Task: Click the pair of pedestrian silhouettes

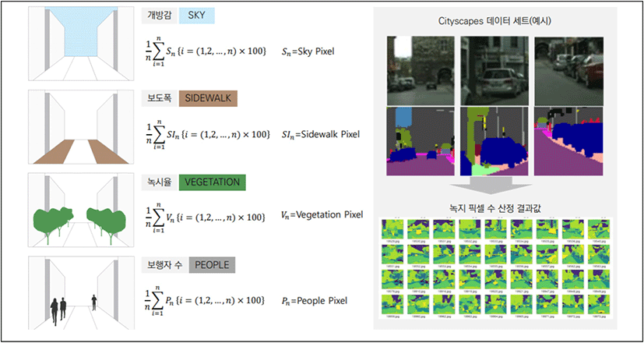Action: (58, 311)
